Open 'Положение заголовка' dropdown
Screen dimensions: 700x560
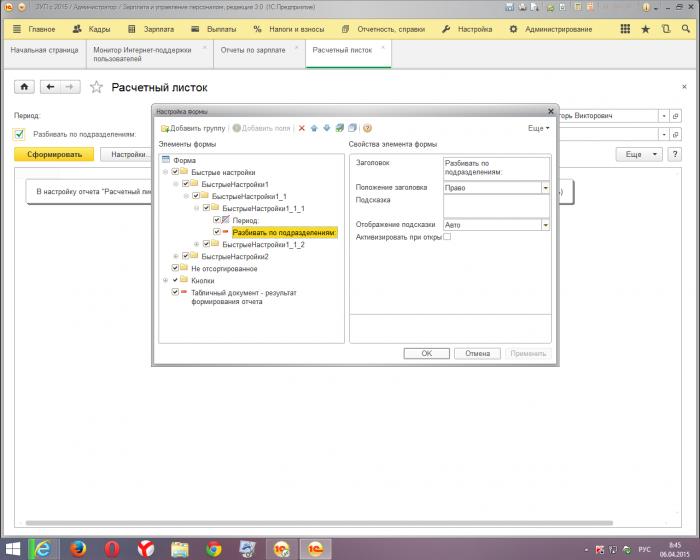546,188
